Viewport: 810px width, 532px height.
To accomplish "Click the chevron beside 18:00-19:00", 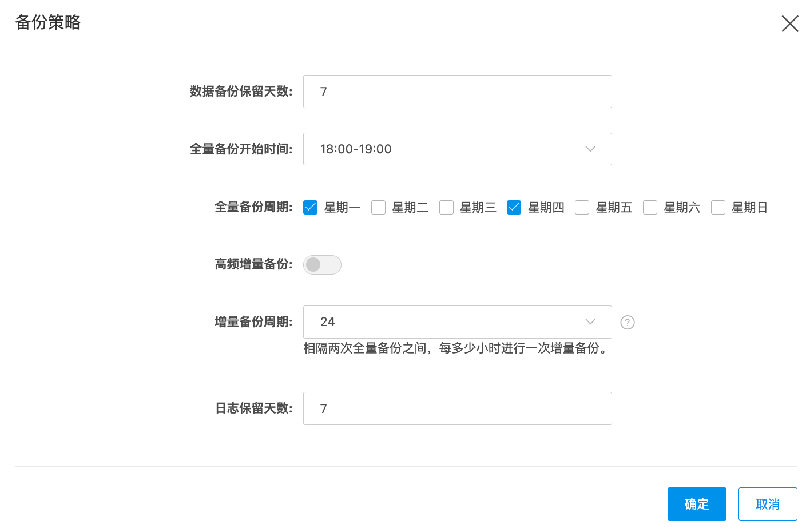I will pos(590,149).
